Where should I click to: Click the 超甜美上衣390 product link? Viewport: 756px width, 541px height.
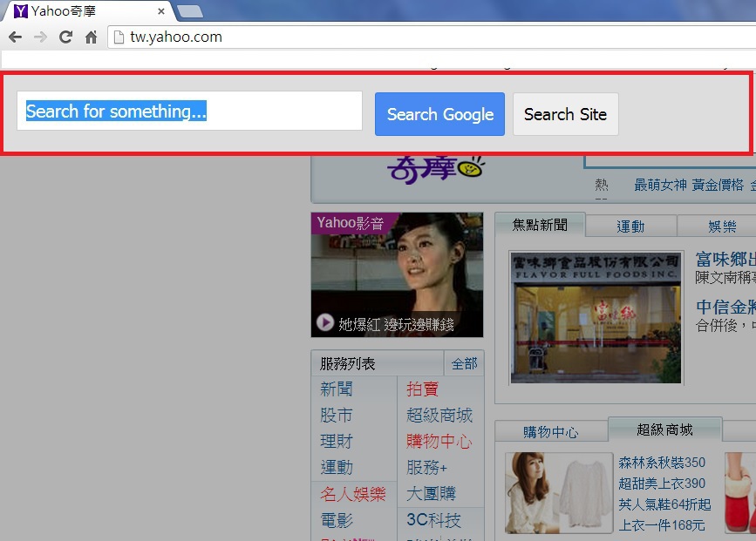pos(662,484)
